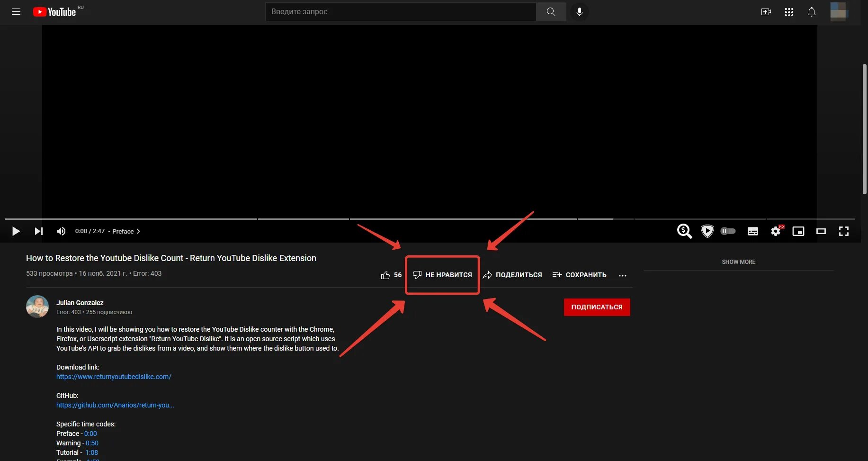
Task: Select the video title text
Action: (x=171, y=258)
